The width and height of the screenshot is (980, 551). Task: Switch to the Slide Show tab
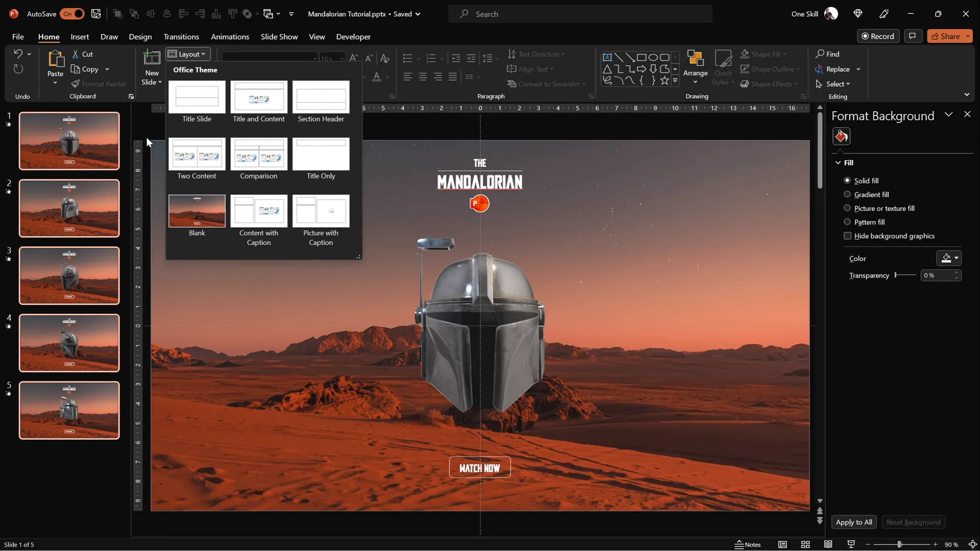point(279,37)
